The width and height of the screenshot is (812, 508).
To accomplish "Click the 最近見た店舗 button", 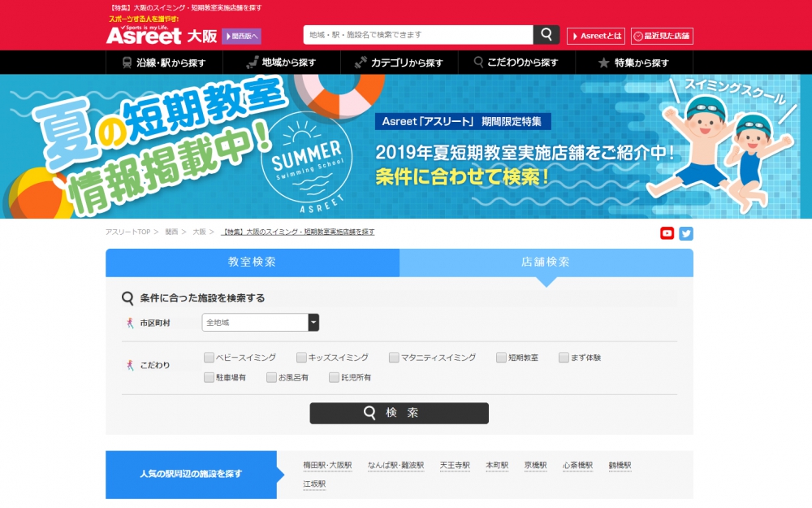I will click(x=662, y=36).
